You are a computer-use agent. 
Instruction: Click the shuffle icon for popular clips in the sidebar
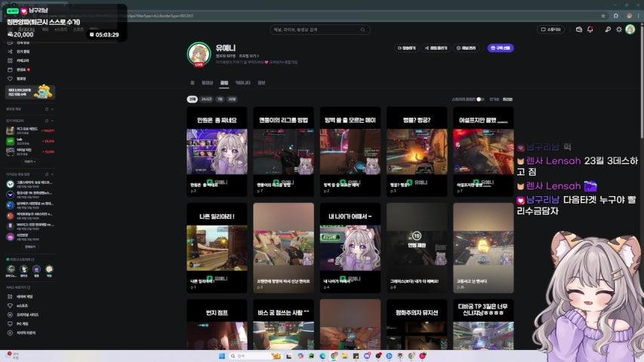point(10,52)
